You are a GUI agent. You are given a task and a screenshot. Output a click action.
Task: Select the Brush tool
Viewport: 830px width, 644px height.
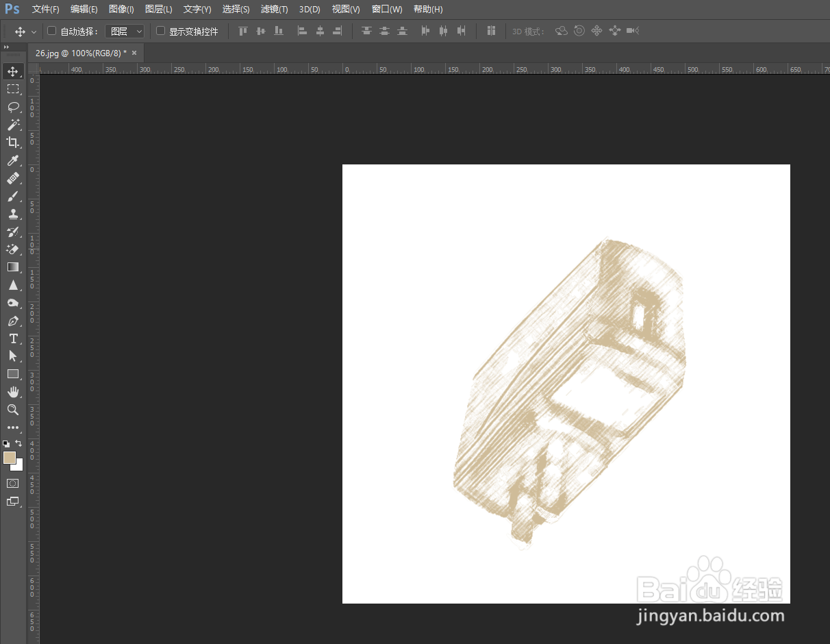13,196
